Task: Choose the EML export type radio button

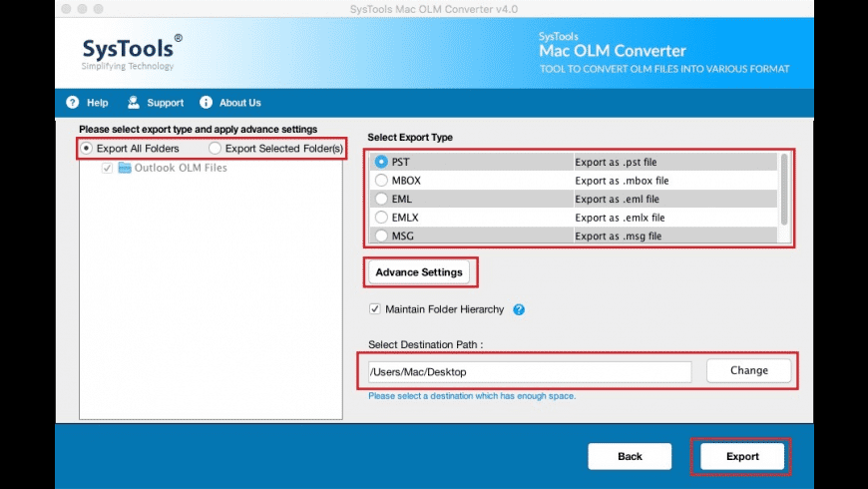Action: [381, 199]
